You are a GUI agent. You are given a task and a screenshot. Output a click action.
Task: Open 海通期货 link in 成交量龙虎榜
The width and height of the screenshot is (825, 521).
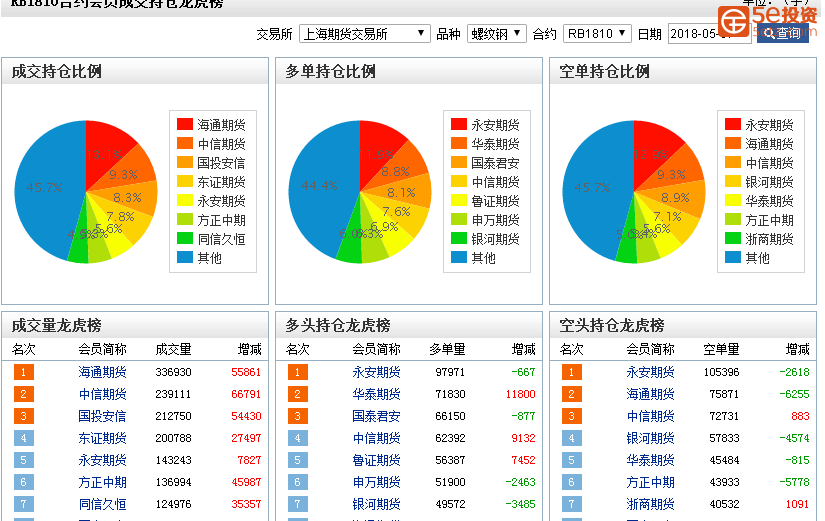(x=102, y=372)
